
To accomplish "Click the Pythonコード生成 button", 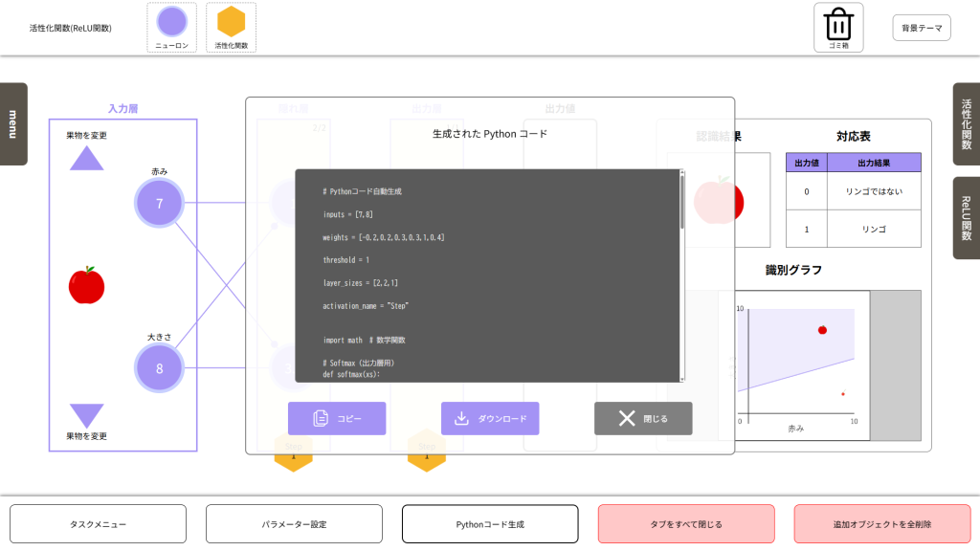I will click(x=490, y=524).
